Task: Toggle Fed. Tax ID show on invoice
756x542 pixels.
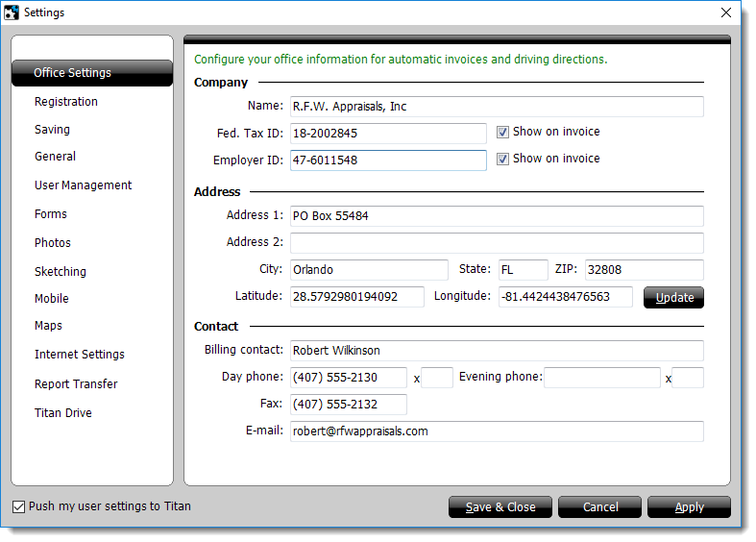Action: tap(502, 133)
